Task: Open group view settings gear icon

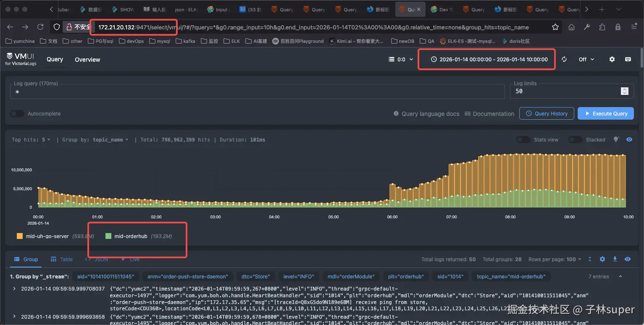Action: pyautogui.click(x=602, y=259)
